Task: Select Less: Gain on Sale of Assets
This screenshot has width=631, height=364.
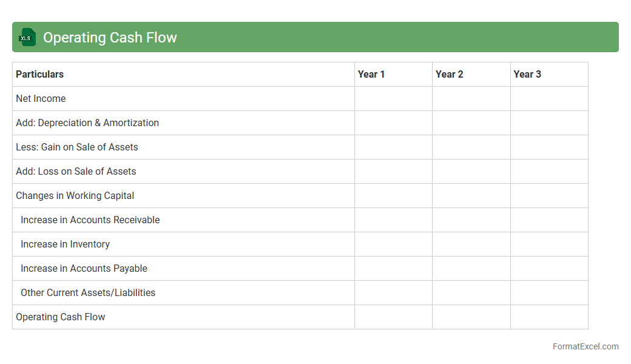Action: click(77, 147)
